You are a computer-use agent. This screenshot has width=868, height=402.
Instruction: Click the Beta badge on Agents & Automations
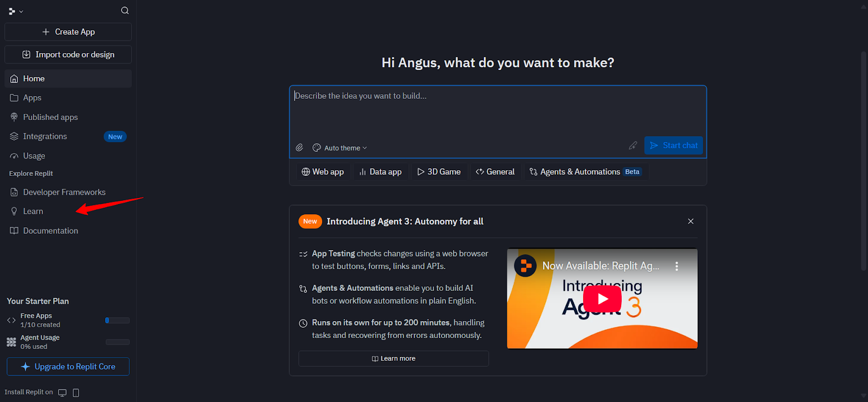click(x=632, y=172)
